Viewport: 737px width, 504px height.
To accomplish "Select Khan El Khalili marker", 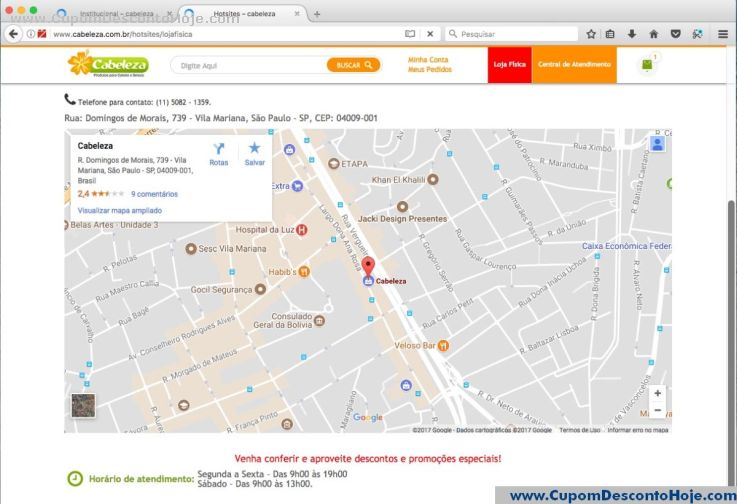I will point(433,179).
